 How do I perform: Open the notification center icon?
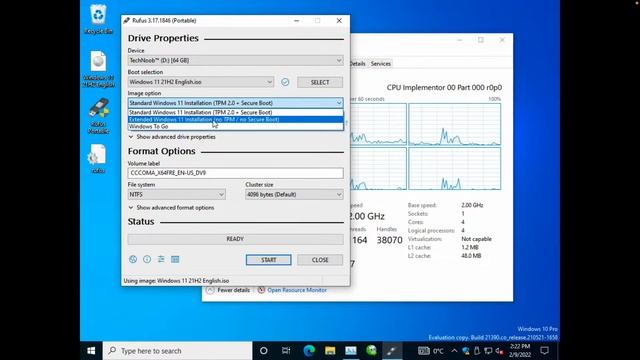544,351
